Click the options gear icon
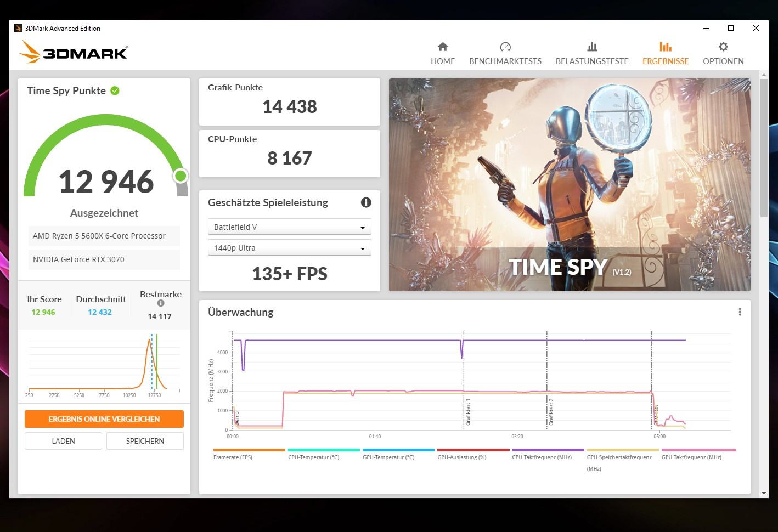This screenshot has height=532, width=778. tap(723, 47)
